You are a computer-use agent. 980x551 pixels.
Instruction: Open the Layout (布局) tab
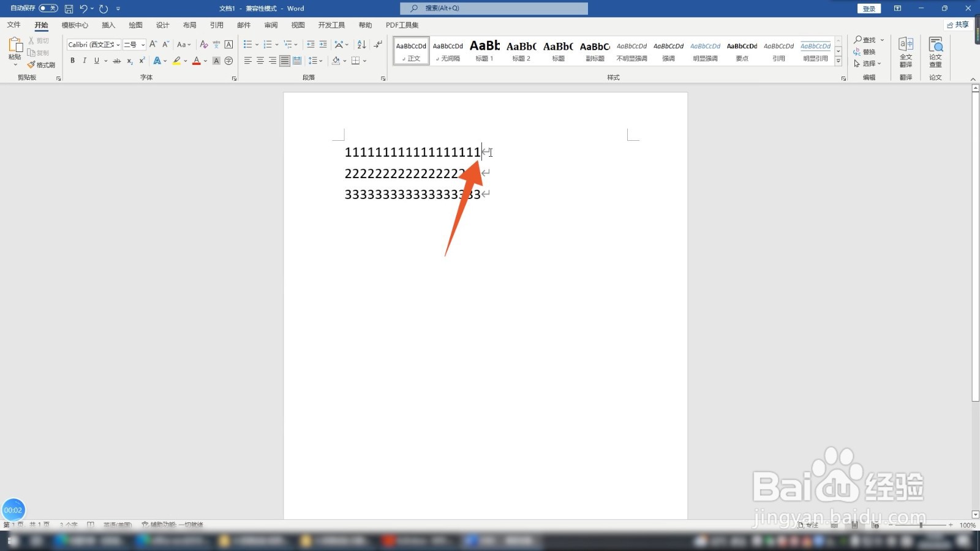(190, 25)
